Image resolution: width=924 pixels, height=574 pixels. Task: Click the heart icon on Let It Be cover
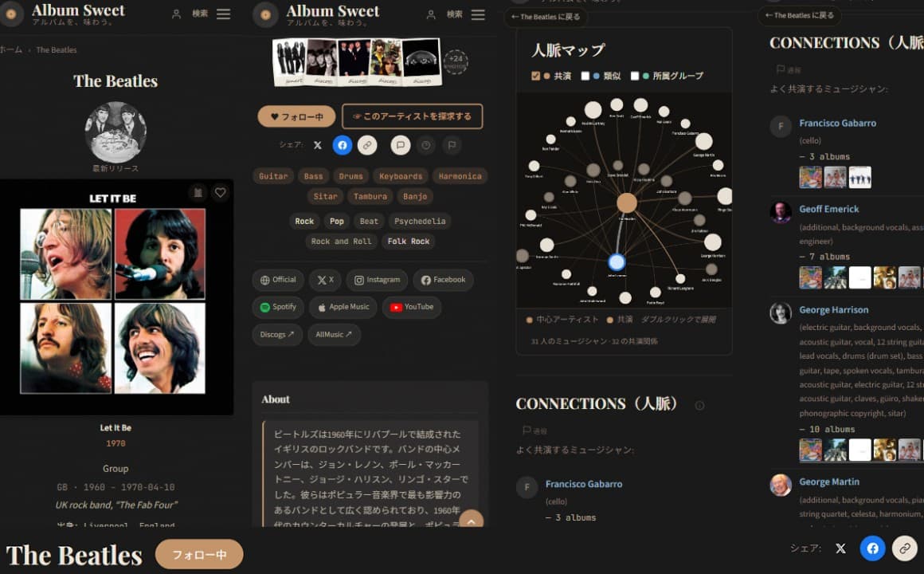click(220, 192)
